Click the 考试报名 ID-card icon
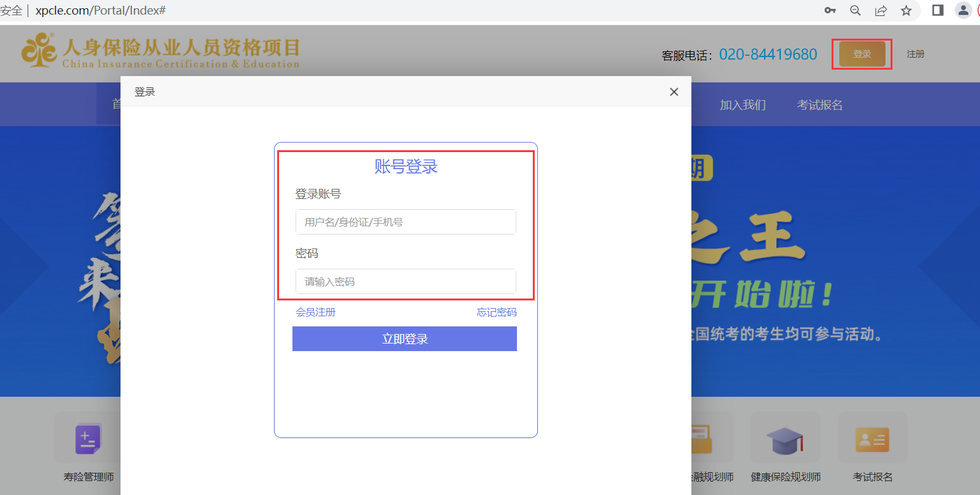Image resolution: width=980 pixels, height=495 pixels. tap(872, 437)
